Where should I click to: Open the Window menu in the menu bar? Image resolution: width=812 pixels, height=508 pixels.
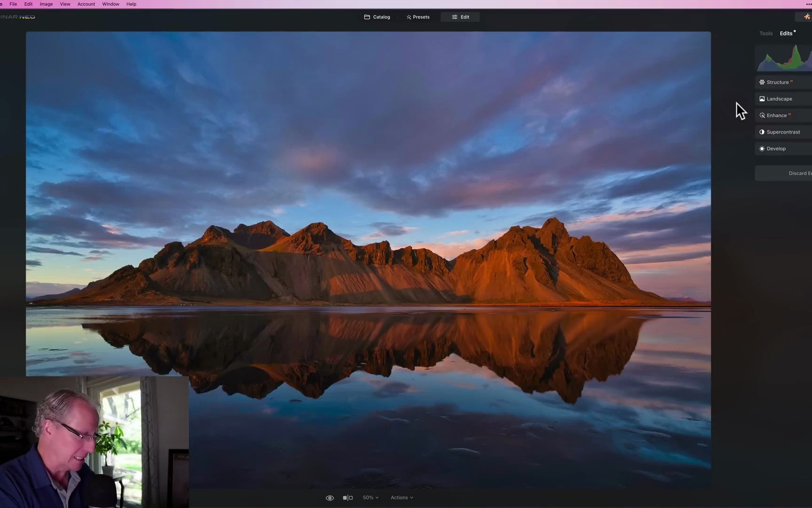110,4
